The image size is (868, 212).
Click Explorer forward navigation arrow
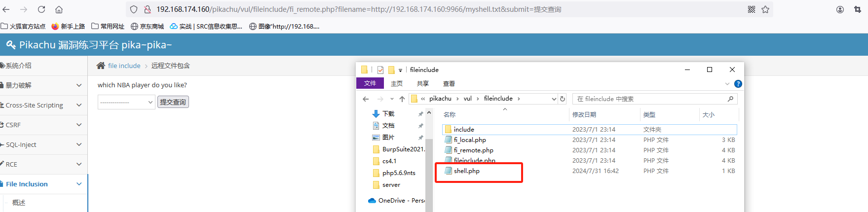(x=380, y=99)
